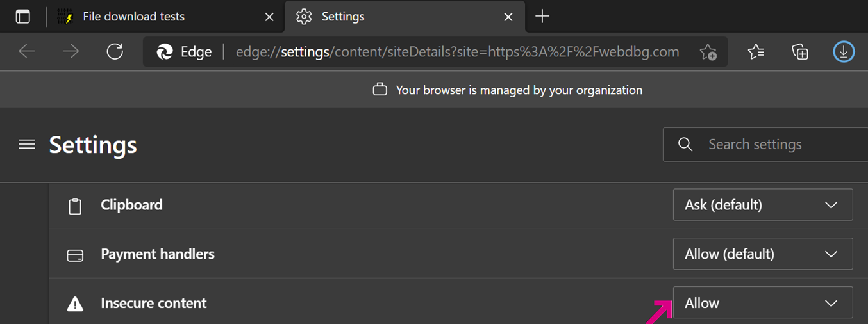868x324 pixels.
Task: Show the Downloads panel
Action: (x=844, y=52)
